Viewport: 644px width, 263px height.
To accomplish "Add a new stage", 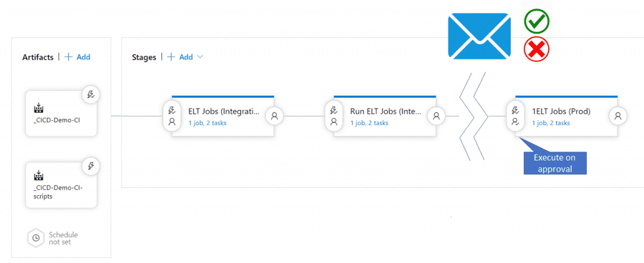I will (x=180, y=57).
